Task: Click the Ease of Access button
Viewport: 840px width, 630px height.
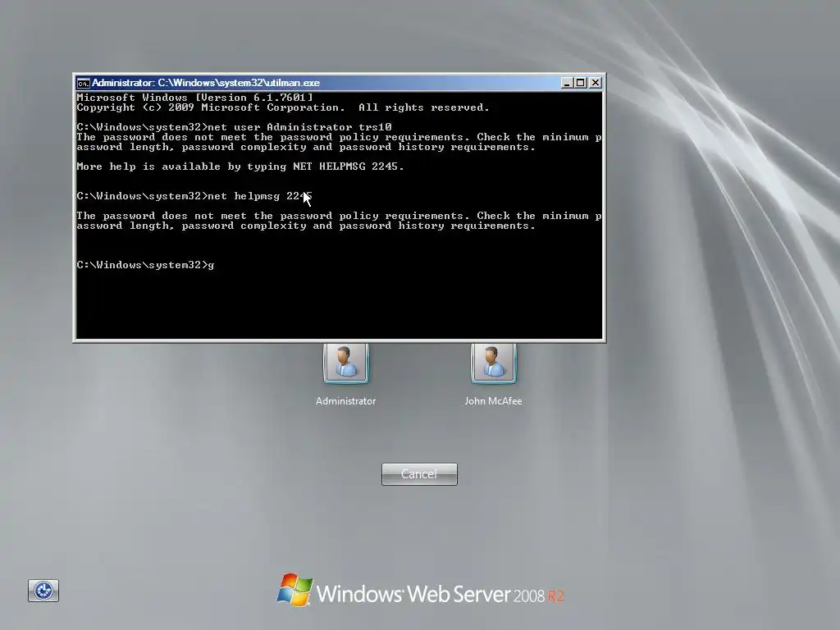Action: (x=43, y=591)
